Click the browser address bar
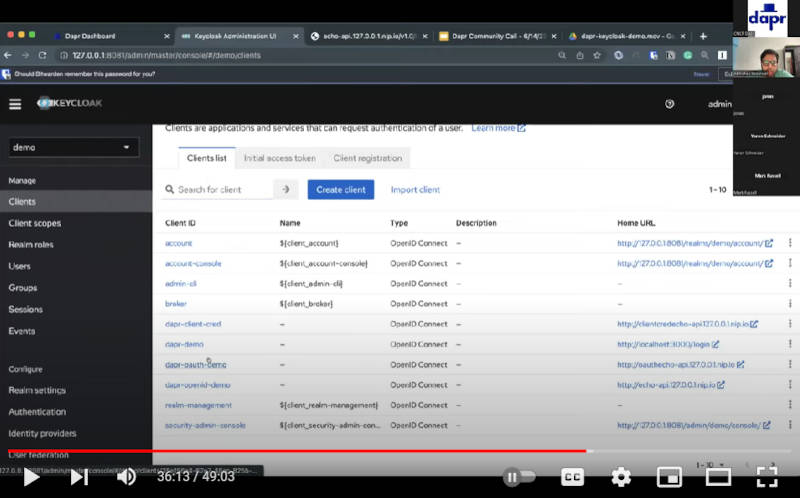The width and height of the screenshot is (800, 498). tap(306, 55)
